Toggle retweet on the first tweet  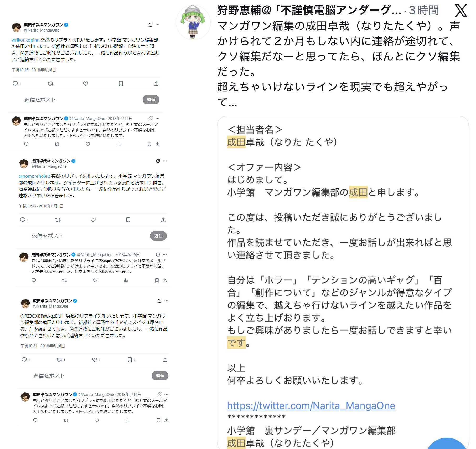[50, 84]
